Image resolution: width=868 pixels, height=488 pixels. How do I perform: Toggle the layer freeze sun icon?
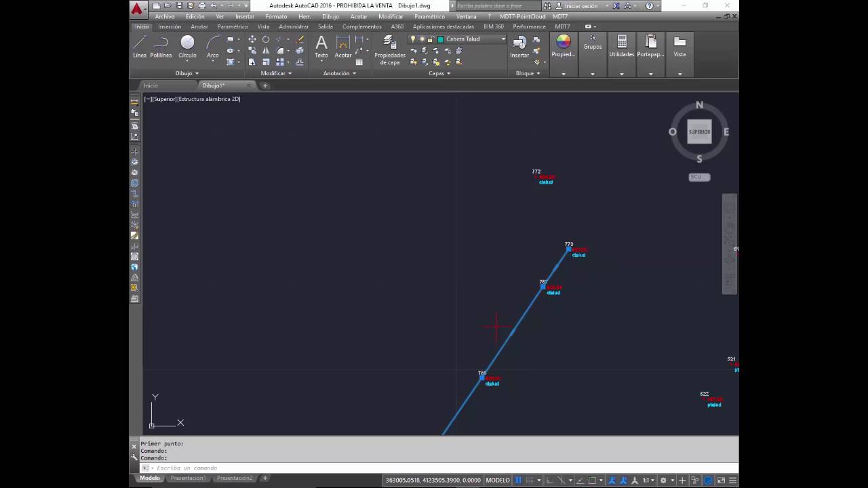[x=422, y=39]
